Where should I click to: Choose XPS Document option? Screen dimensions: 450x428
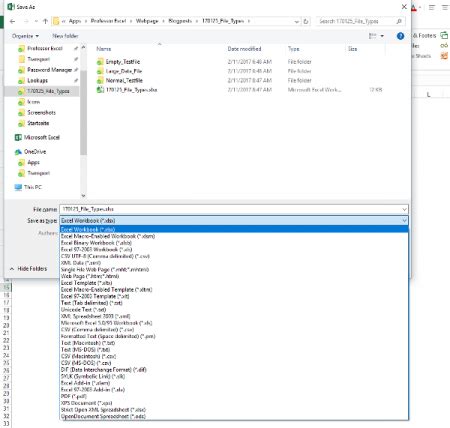click(x=234, y=403)
